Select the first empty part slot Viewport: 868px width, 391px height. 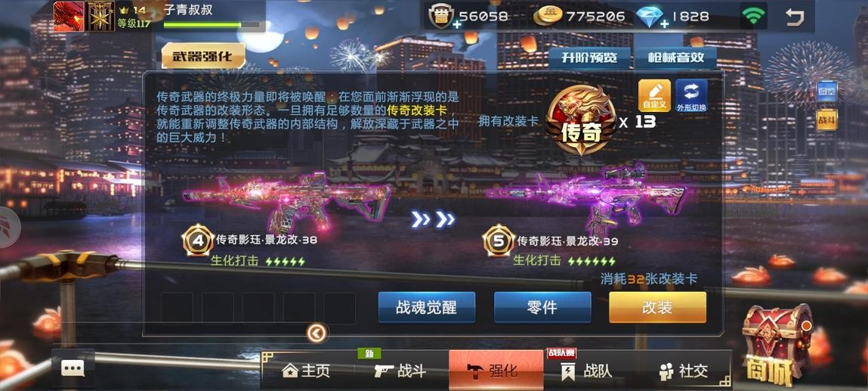coord(177,308)
